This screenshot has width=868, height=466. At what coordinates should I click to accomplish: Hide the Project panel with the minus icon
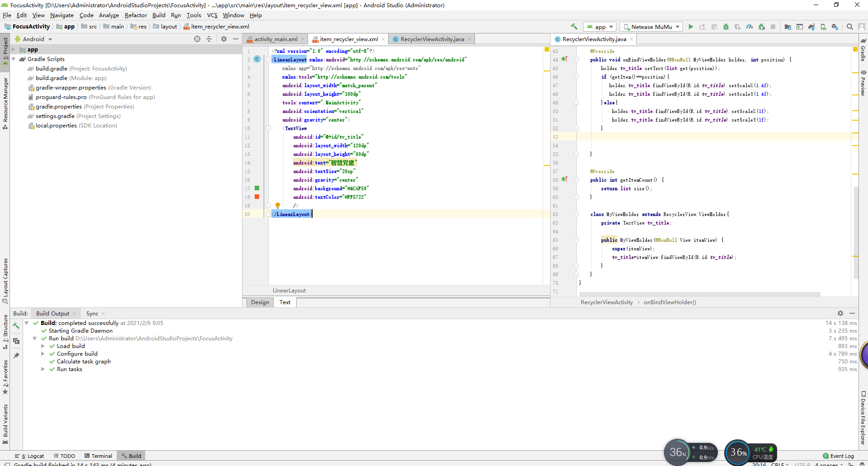236,39
